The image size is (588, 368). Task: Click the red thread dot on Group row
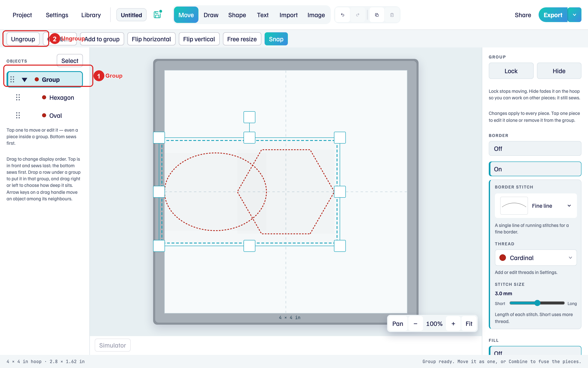point(37,79)
